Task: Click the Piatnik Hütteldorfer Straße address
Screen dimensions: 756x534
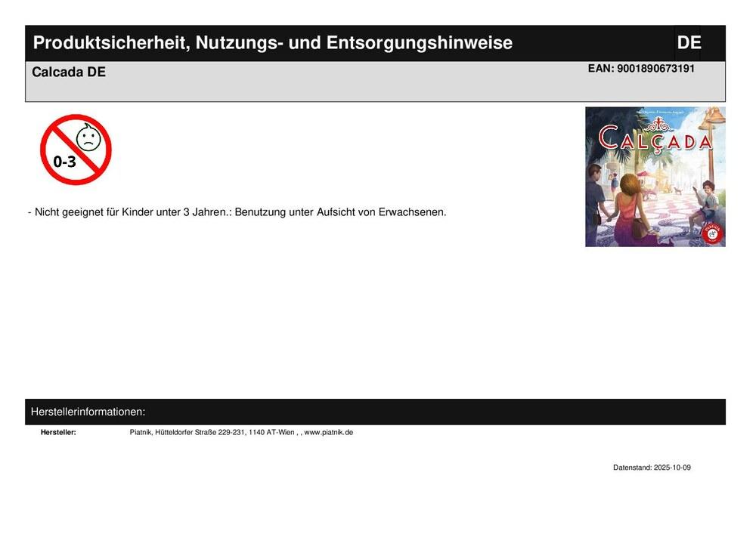Action: click(x=212, y=432)
